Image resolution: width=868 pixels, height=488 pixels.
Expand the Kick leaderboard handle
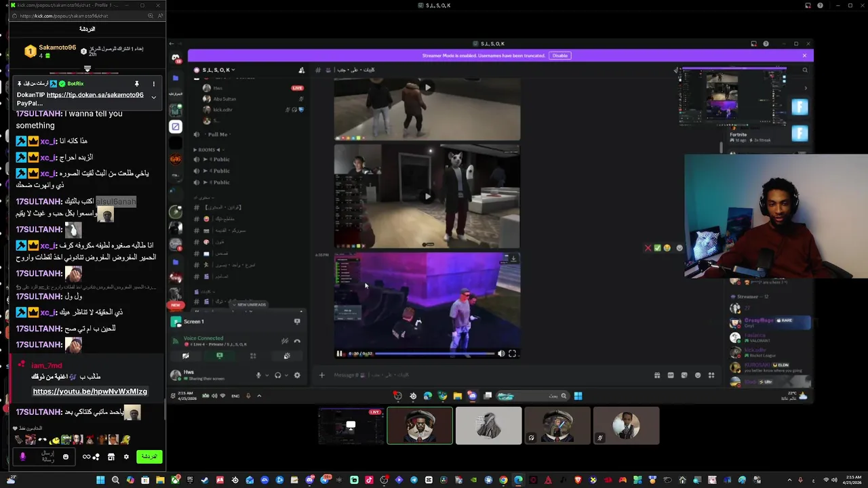pos(87,69)
